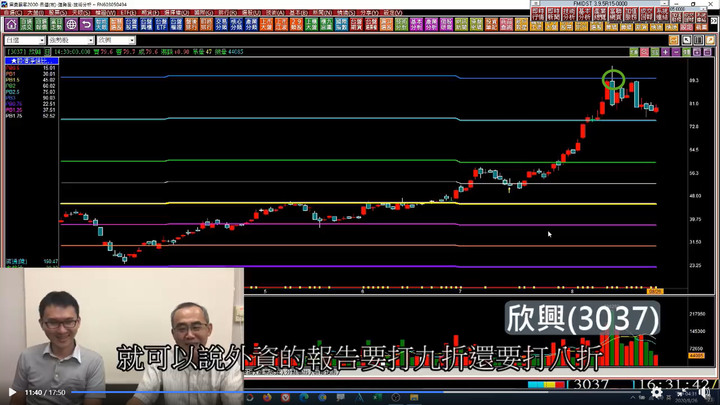This screenshot has height=405, width=720.
Task: Click the purple back arrow icon
Action: pyautogui.click(x=86, y=24)
